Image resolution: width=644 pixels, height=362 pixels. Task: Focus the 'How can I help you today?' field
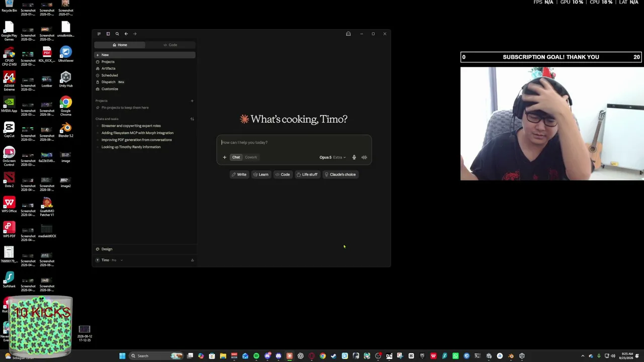[x=294, y=142]
